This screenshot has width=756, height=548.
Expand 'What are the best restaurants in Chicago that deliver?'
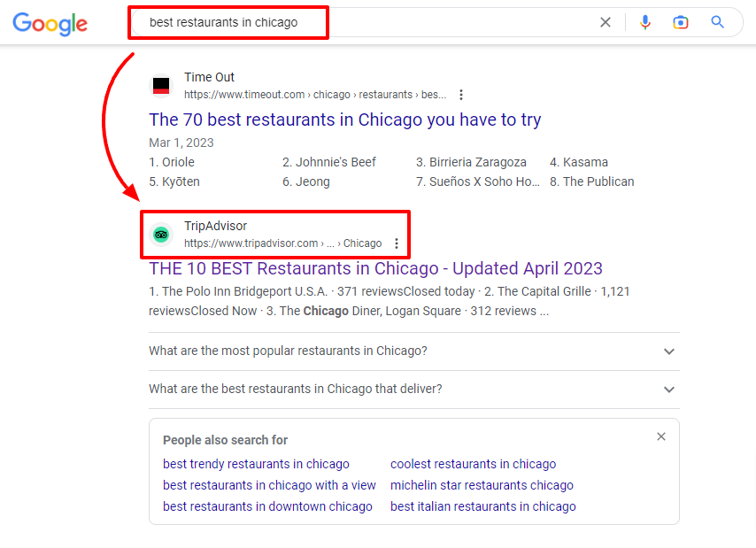[x=414, y=389]
